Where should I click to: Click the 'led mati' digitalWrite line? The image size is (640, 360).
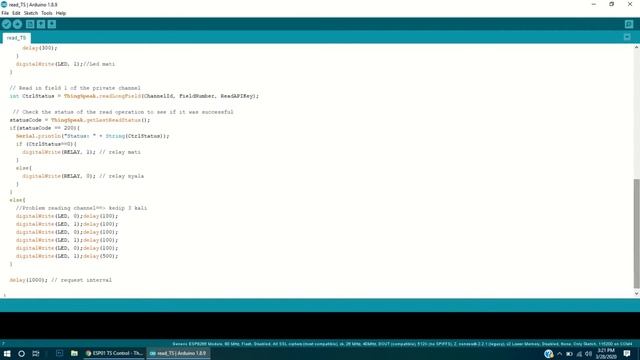pyautogui.click(x=65, y=64)
